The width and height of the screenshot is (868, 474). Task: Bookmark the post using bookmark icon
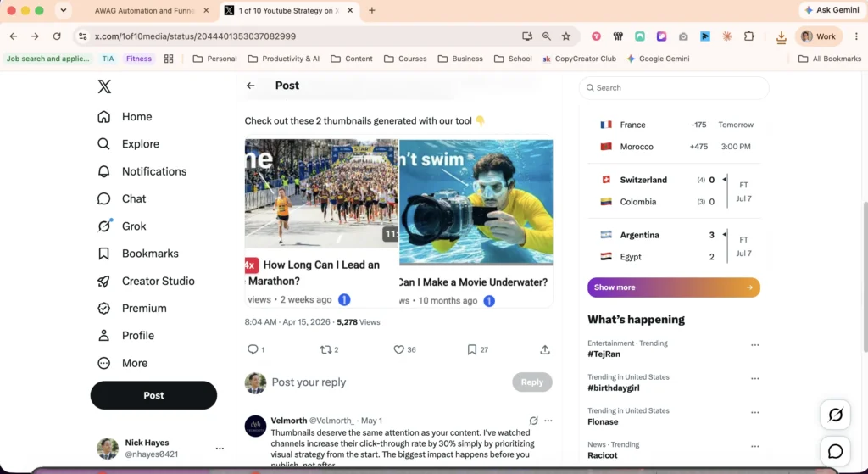pos(471,349)
